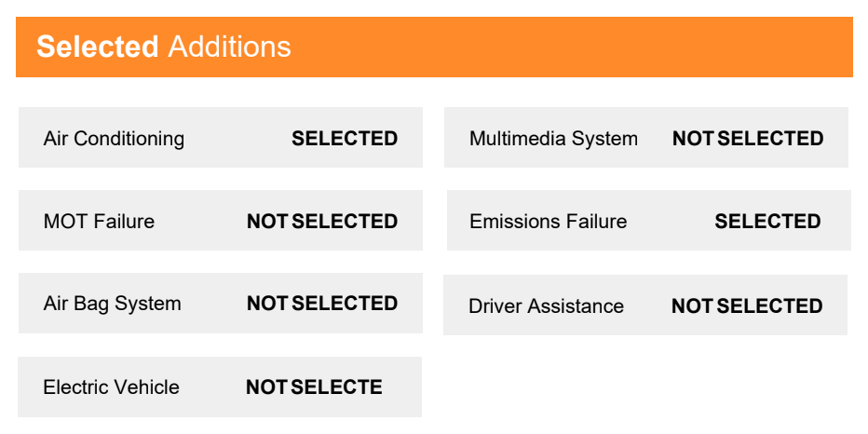The height and width of the screenshot is (434, 868).
Task: Click the Emissions Failure label
Action: tap(548, 222)
